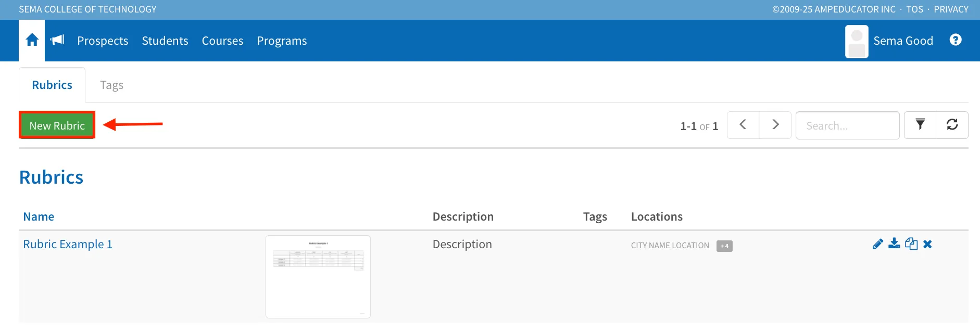Click the 1-1 of 1 page count

[699, 126]
